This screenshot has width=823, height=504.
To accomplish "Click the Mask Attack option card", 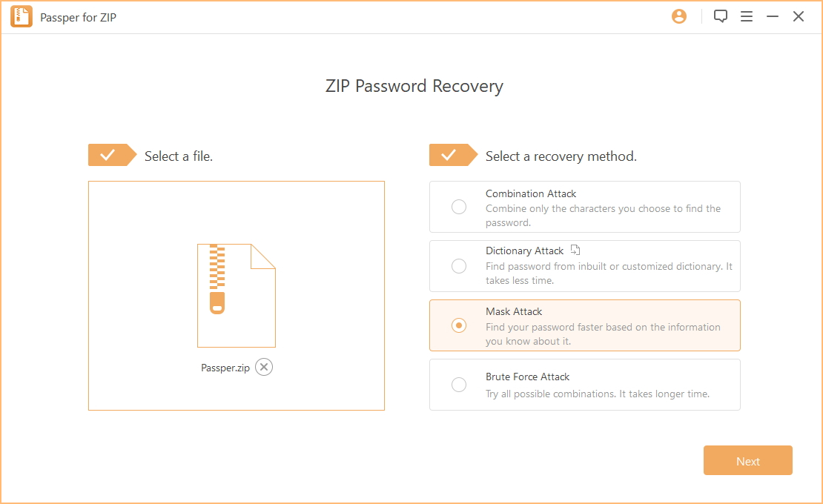I will pyautogui.click(x=585, y=325).
